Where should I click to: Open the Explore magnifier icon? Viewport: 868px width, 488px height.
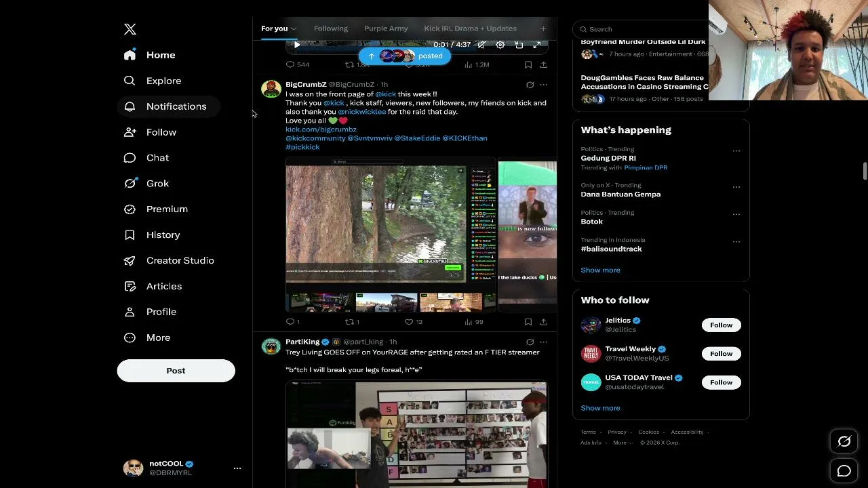[x=130, y=81]
